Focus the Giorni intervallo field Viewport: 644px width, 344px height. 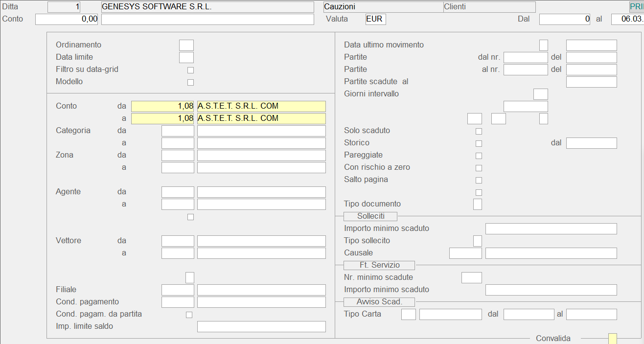point(540,94)
